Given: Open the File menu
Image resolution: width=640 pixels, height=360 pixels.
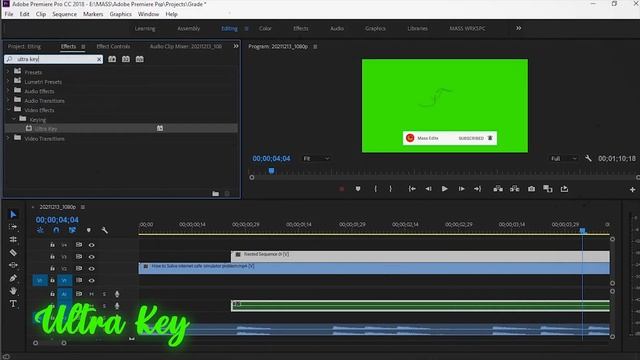Looking at the screenshot, I should (9, 14).
